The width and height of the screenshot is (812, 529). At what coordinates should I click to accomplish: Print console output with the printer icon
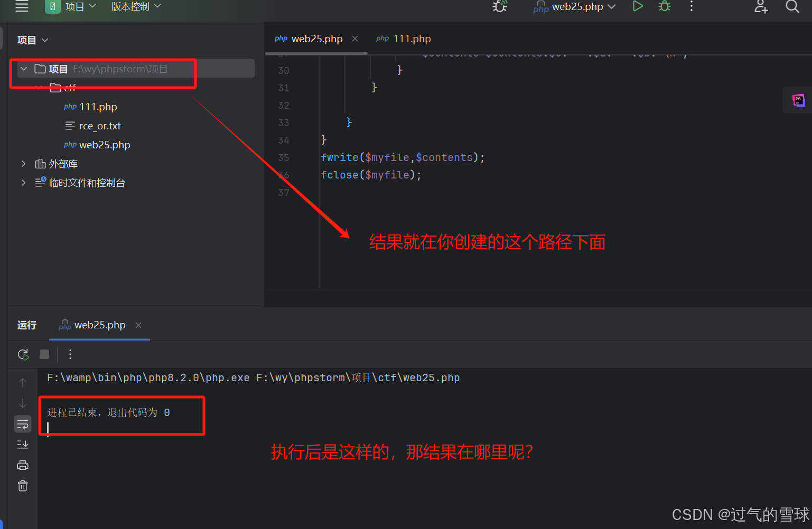pyautogui.click(x=22, y=465)
